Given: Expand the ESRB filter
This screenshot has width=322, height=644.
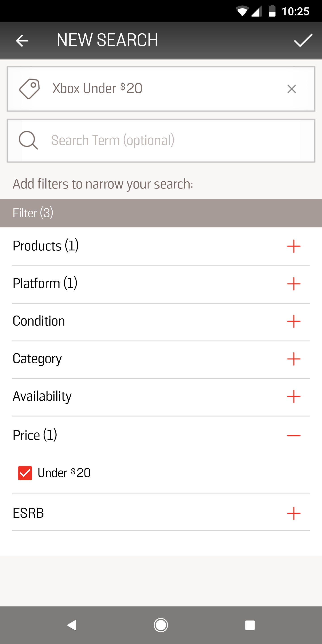Looking at the screenshot, I should coord(294,513).
